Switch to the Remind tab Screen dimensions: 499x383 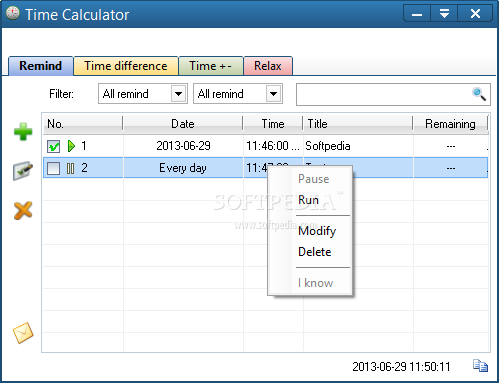click(41, 66)
